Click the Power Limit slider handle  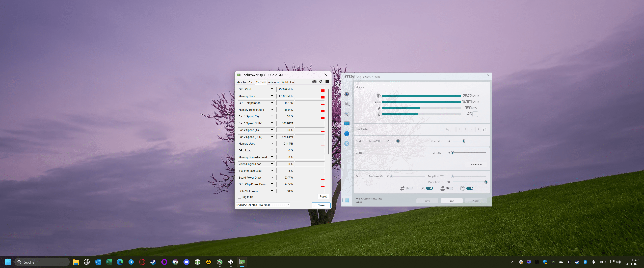pyautogui.click(x=486, y=182)
